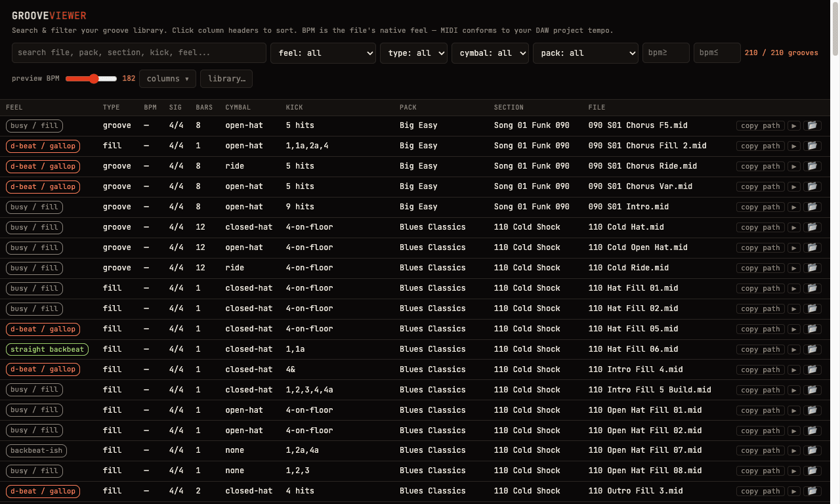Open folder for 110 Hat Fill 05.mid
The height and width of the screenshot is (504, 840).
tap(812, 329)
